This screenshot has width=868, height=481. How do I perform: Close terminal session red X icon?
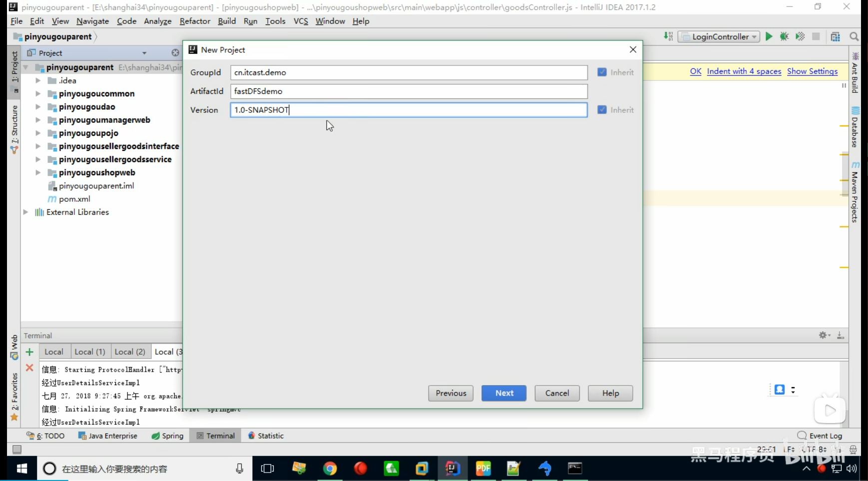click(x=29, y=368)
